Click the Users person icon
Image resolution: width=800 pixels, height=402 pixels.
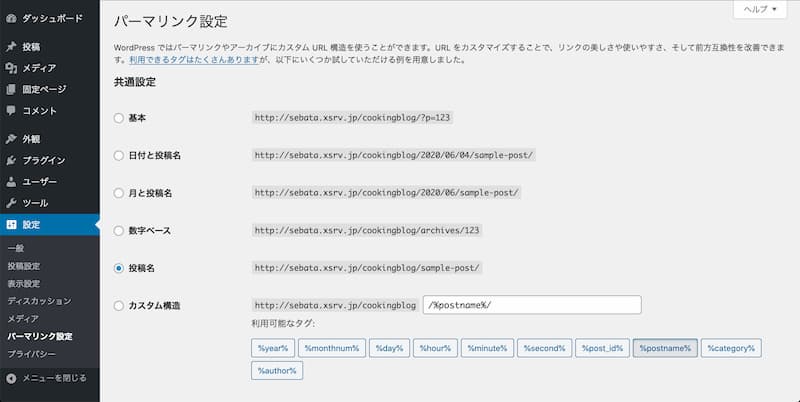(x=11, y=182)
